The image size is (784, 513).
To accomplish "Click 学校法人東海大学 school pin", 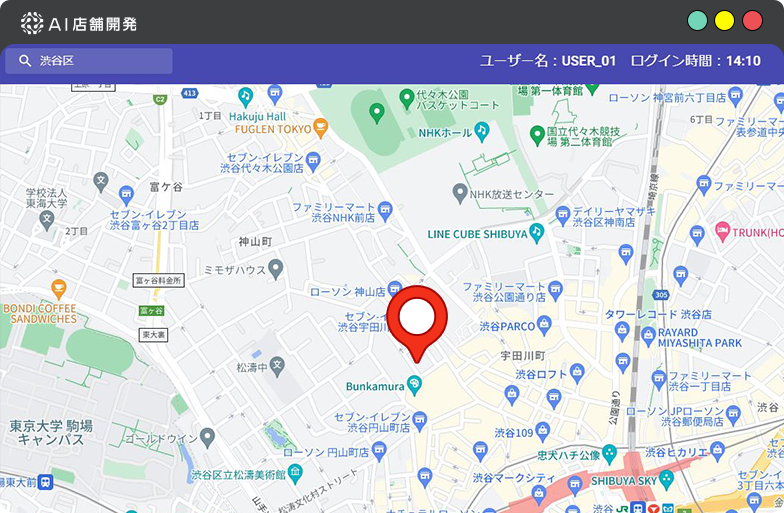I will click(47, 220).
